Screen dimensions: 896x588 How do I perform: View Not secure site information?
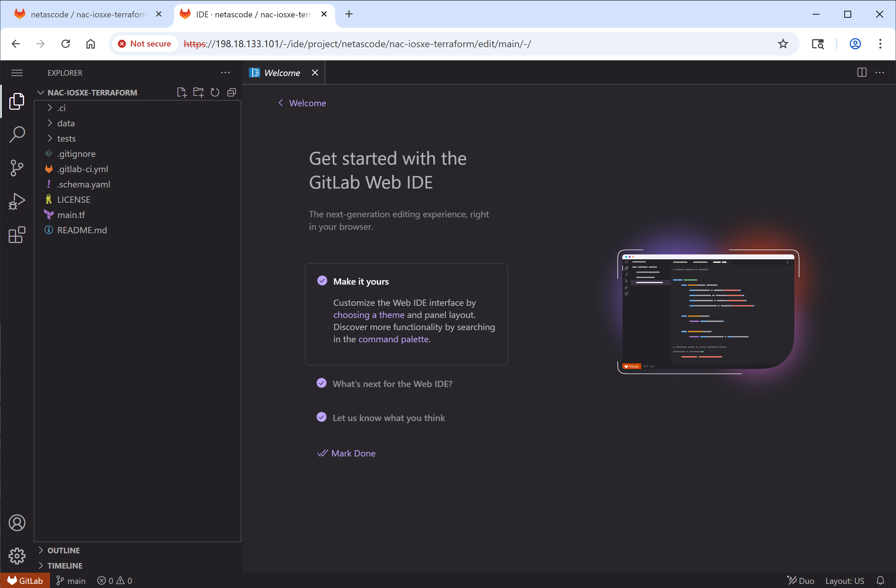(x=144, y=44)
